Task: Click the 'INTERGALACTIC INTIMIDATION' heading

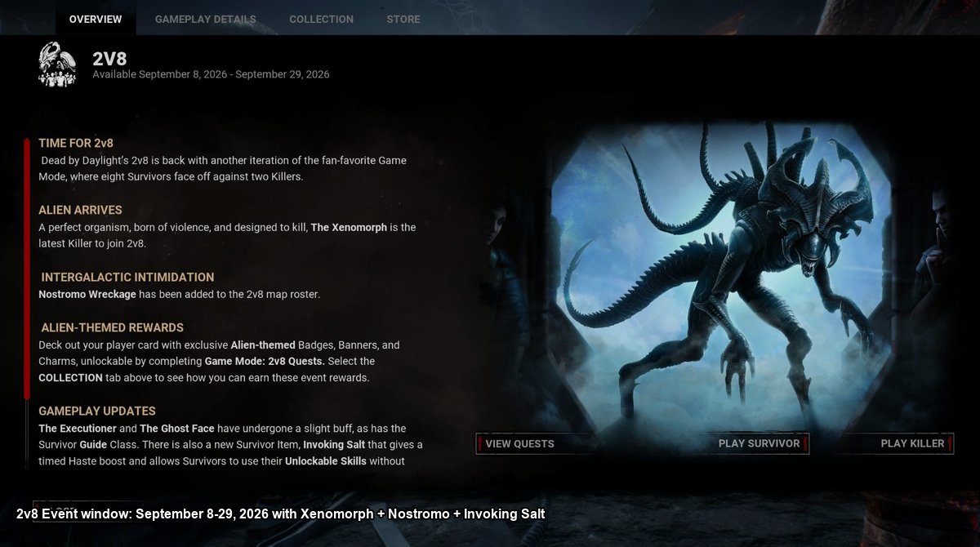Action: (x=127, y=277)
